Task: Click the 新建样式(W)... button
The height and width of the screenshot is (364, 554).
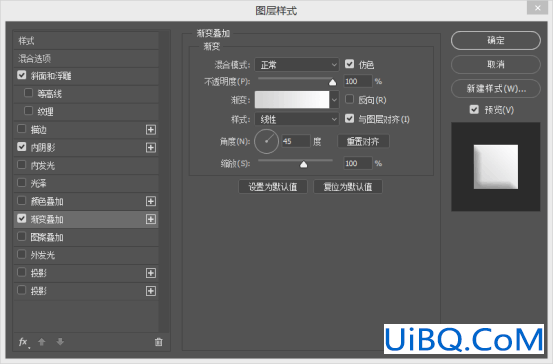Action: click(x=496, y=88)
